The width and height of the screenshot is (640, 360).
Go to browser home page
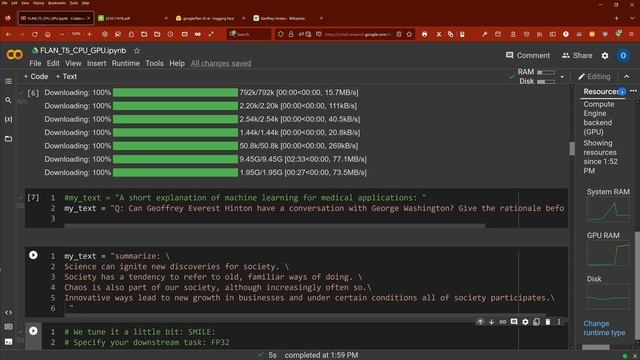(x=48, y=34)
